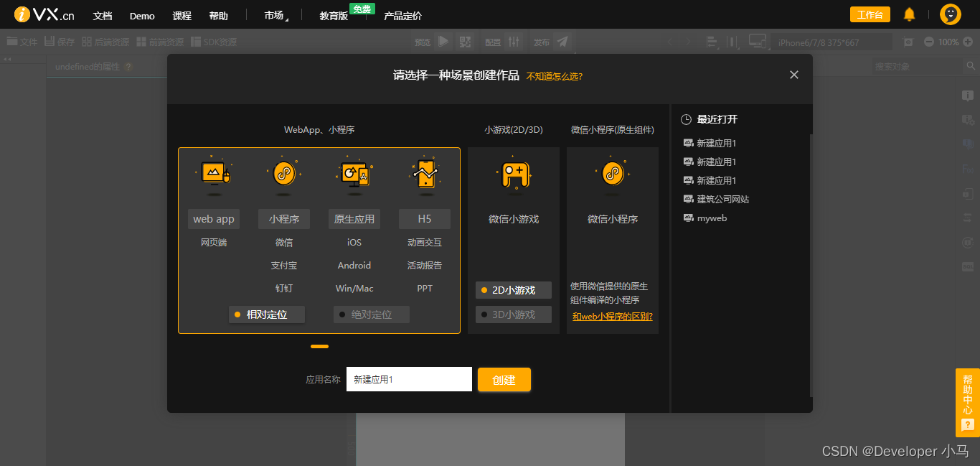Click the 活动报告 text under H5
980x466 pixels.
[x=425, y=266]
